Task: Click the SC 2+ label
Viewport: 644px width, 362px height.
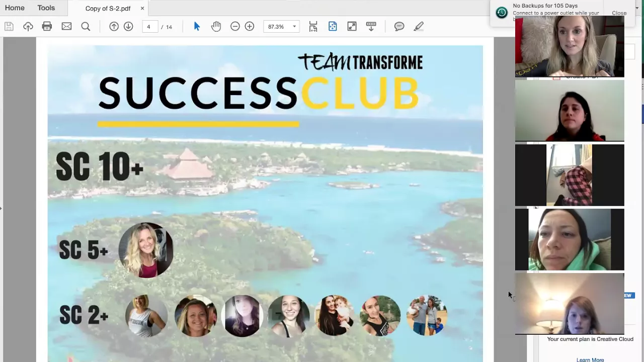Action: tap(84, 315)
